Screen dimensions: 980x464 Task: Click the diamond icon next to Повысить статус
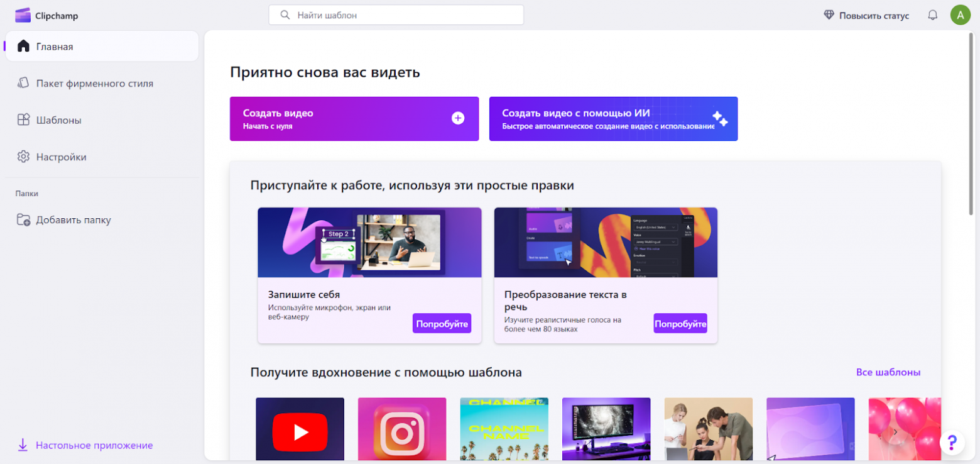tap(827, 14)
